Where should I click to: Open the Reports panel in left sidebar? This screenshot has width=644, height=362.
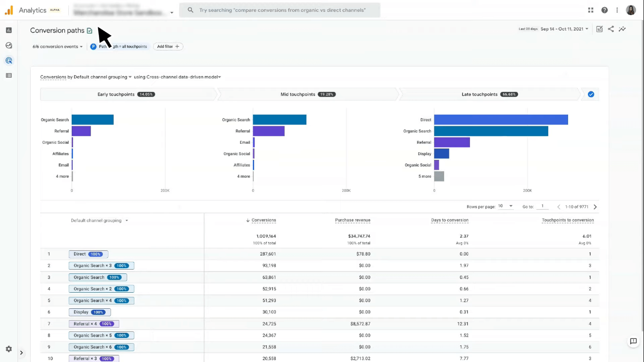click(8, 30)
